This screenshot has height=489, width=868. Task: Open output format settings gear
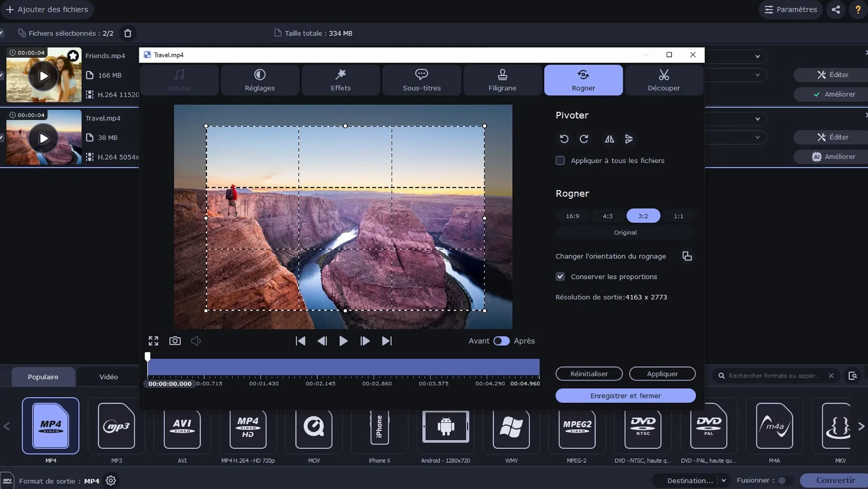111,481
